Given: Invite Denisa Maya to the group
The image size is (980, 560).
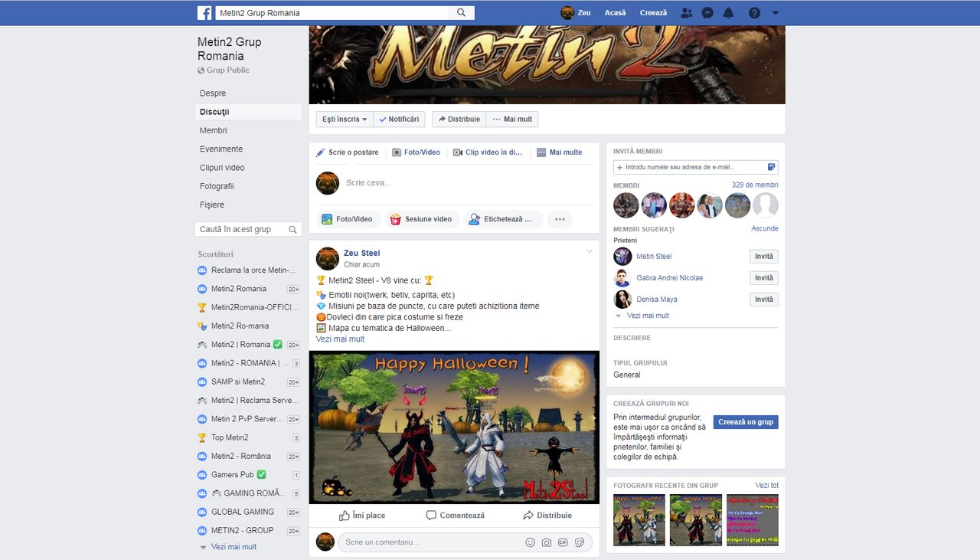Looking at the screenshot, I should [763, 299].
